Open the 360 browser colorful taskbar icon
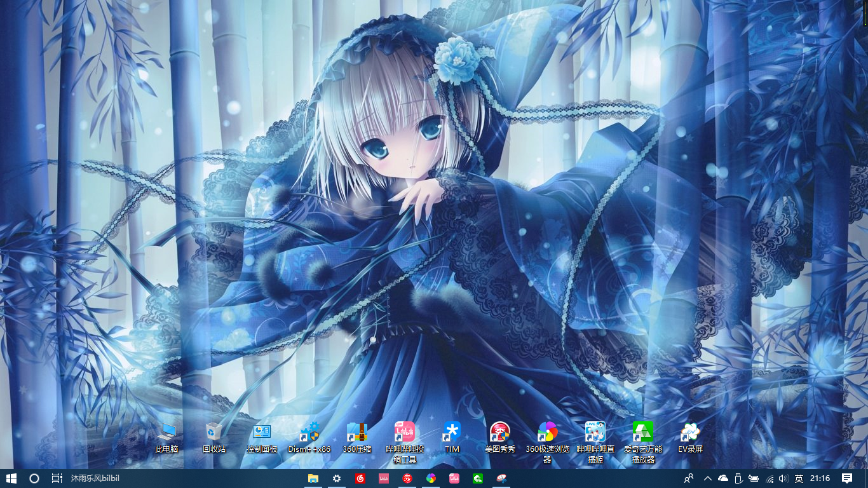Image resolution: width=868 pixels, height=488 pixels. click(431, 478)
